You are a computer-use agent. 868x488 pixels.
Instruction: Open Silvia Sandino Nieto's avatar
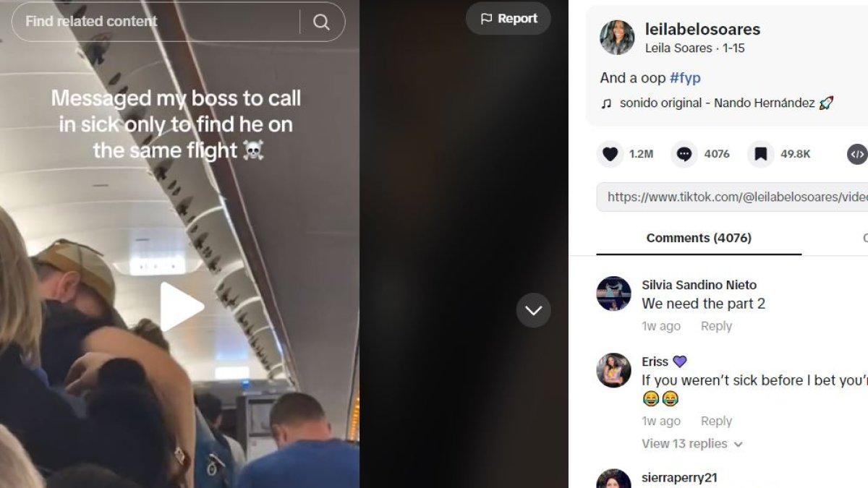pyautogui.click(x=613, y=294)
